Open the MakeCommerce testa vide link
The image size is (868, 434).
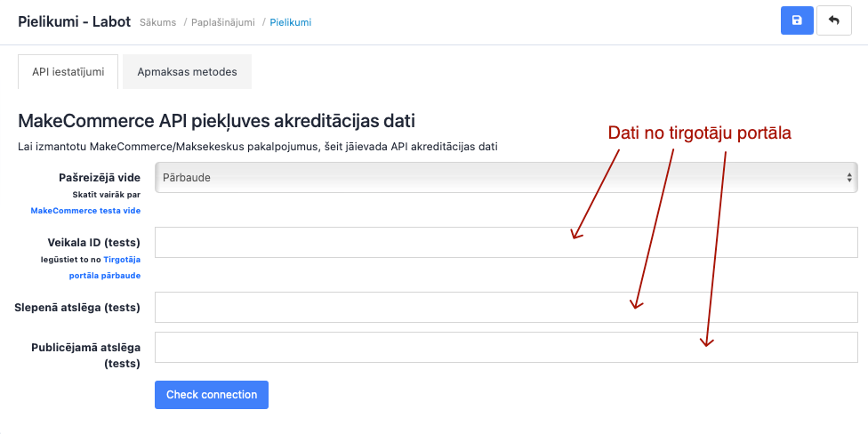85,211
